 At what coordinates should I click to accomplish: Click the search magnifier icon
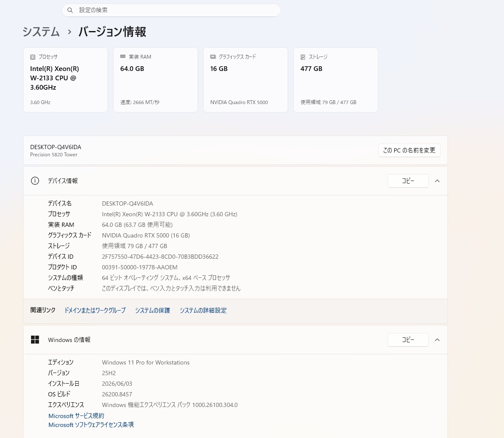[x=70, y=10]
